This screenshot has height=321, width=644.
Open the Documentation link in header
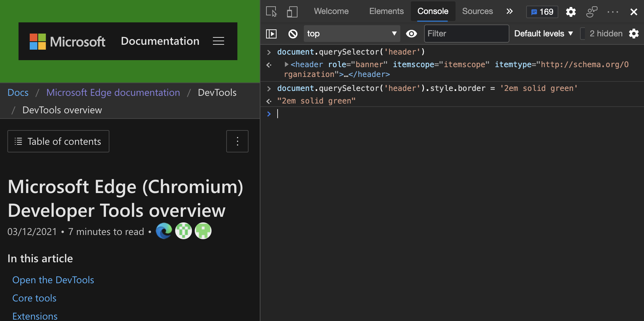pos(160,41)
